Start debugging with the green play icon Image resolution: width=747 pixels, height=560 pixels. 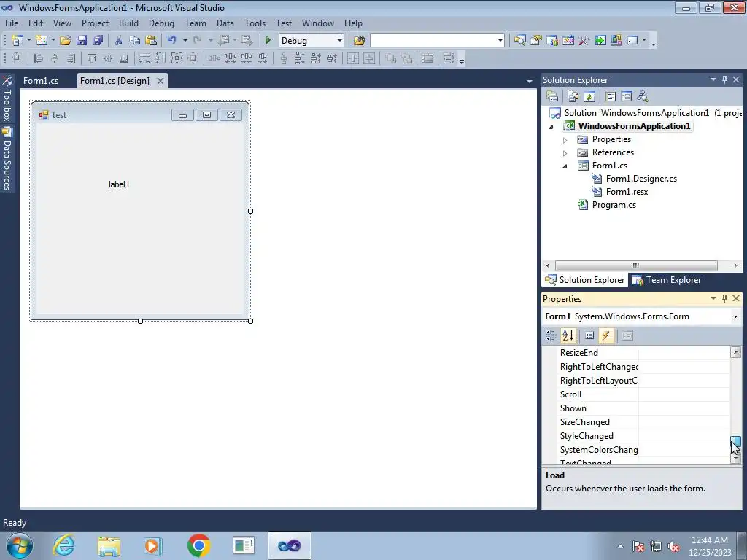tap(268, 41)
